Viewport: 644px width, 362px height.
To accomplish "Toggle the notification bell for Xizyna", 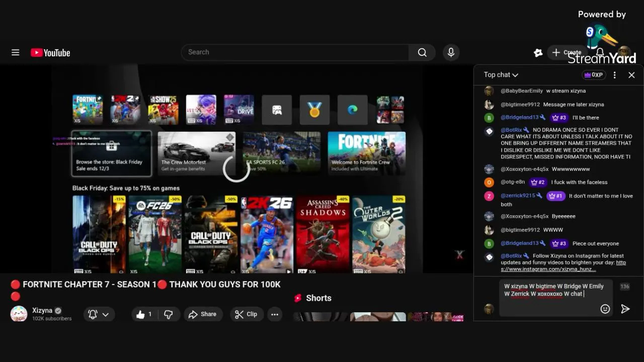I will [93, 314].
